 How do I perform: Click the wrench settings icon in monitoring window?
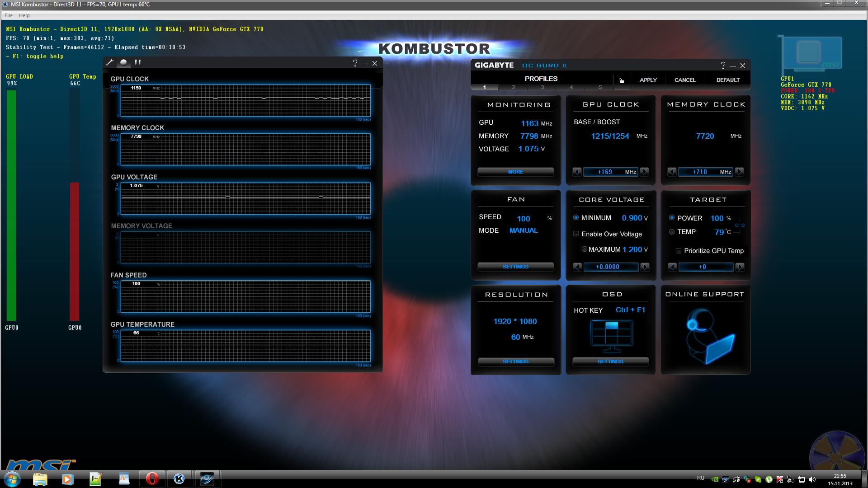pos(110,63)
